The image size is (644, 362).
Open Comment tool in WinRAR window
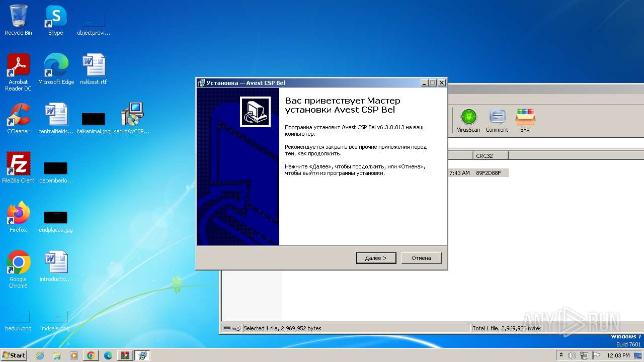tap(497, 121)
